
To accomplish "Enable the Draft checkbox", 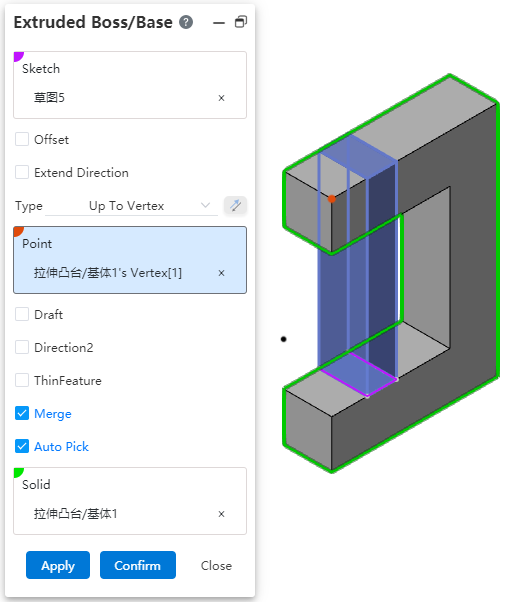I will (x=22, y=314).
